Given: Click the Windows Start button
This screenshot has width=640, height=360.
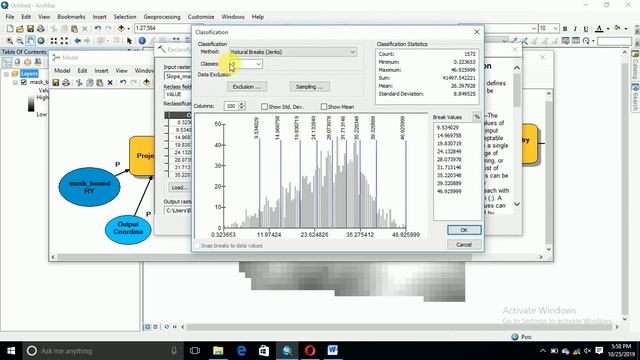Looking at the screenshot, I should point(11,351).
